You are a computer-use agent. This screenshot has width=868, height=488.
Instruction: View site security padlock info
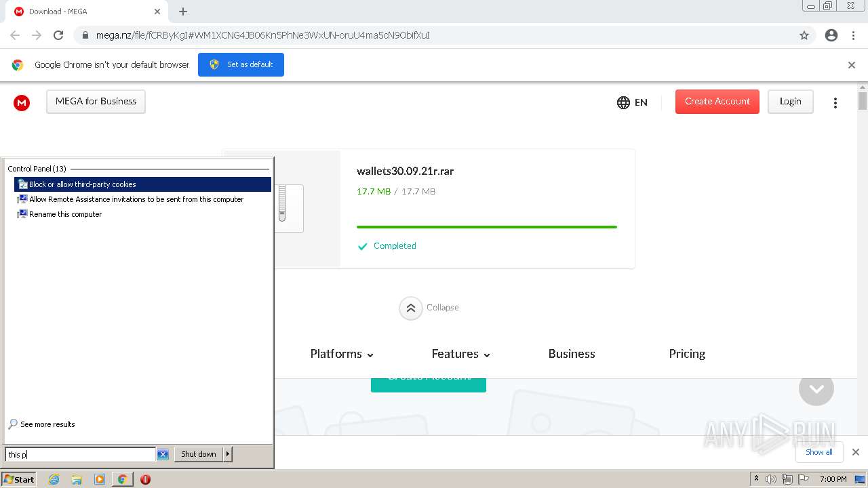[x=85, y=35]
